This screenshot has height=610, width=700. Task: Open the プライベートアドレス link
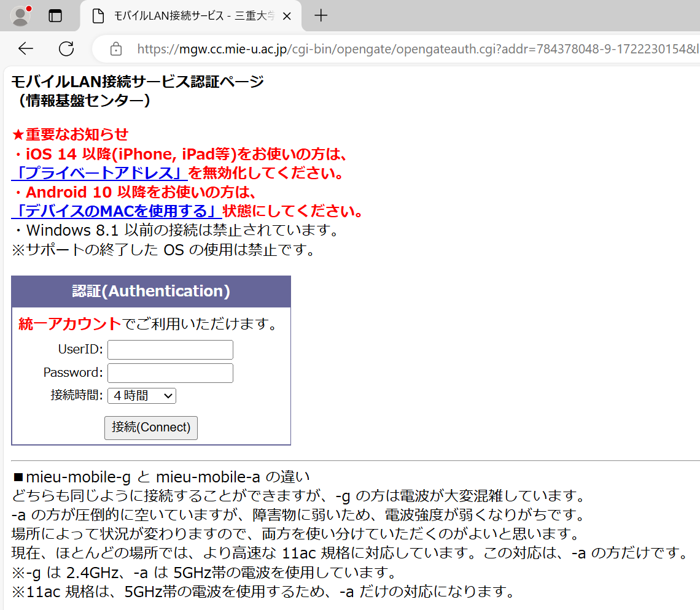pyautogui.click(x=99, y=173)
